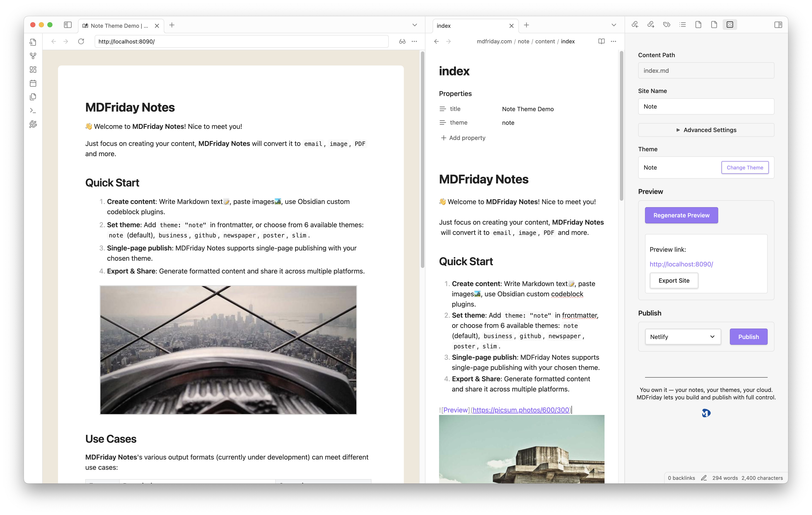Go back in the web viewer
The width and height of the screenshot is (812, 515).
[54, 41]
